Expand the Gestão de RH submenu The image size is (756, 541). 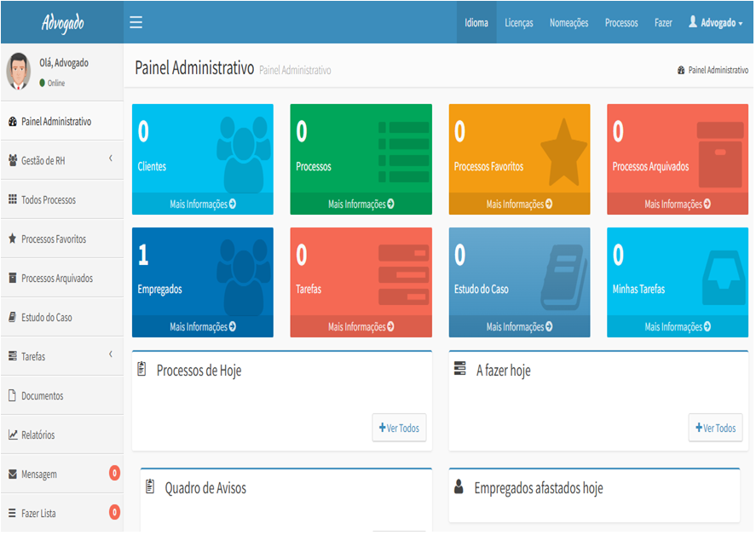pyautogui.click(x=110, y=159)
